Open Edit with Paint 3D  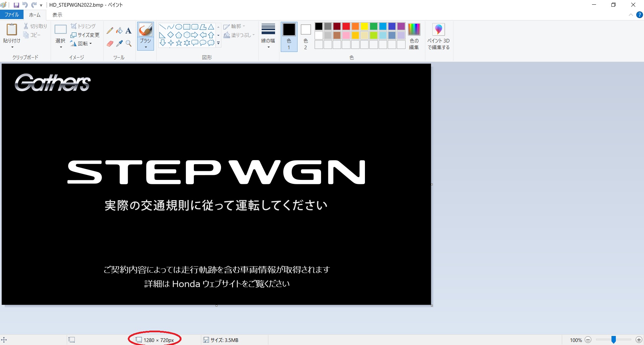tap(438, 37)
